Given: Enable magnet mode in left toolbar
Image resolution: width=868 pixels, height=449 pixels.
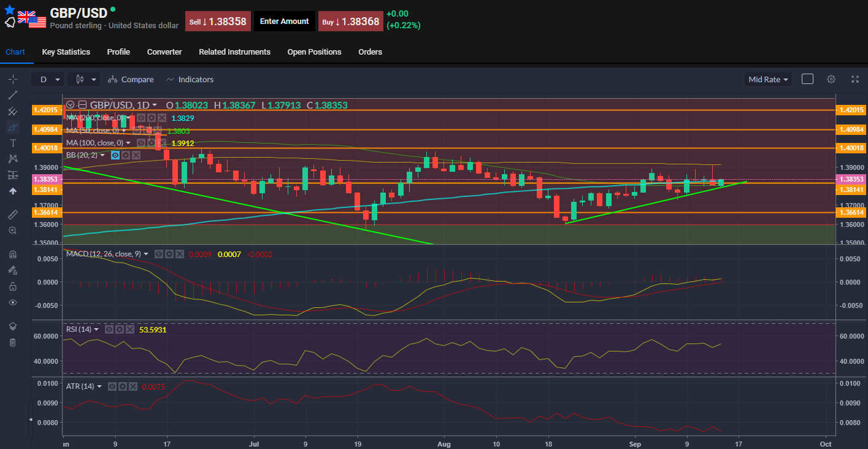Looking at the screenshot, I should (x=12, y=254).
